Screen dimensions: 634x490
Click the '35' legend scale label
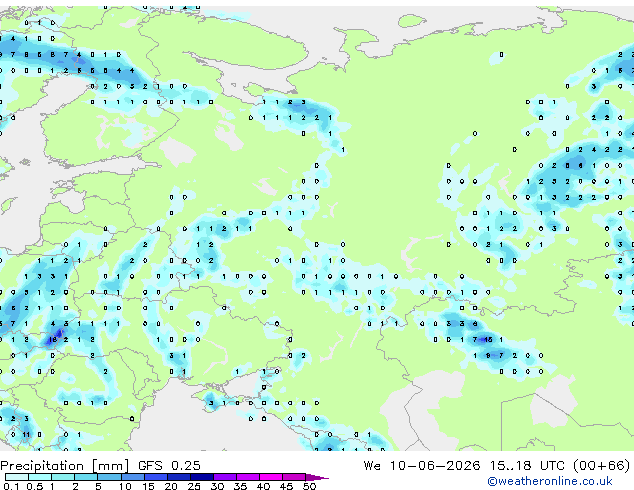click(240, 486)
